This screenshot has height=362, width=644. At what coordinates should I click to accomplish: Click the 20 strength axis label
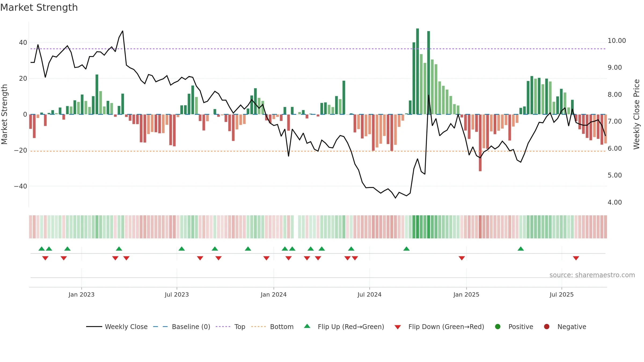[23, 79]
